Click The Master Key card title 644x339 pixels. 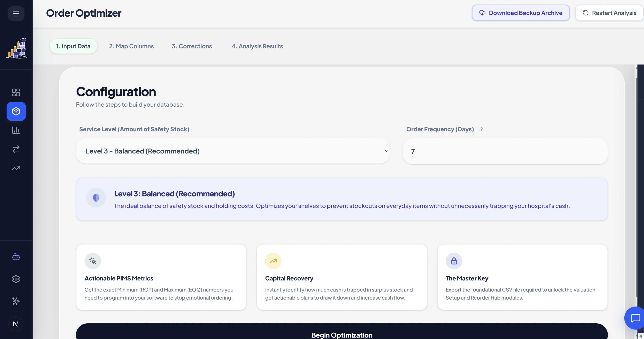[467, 278]
